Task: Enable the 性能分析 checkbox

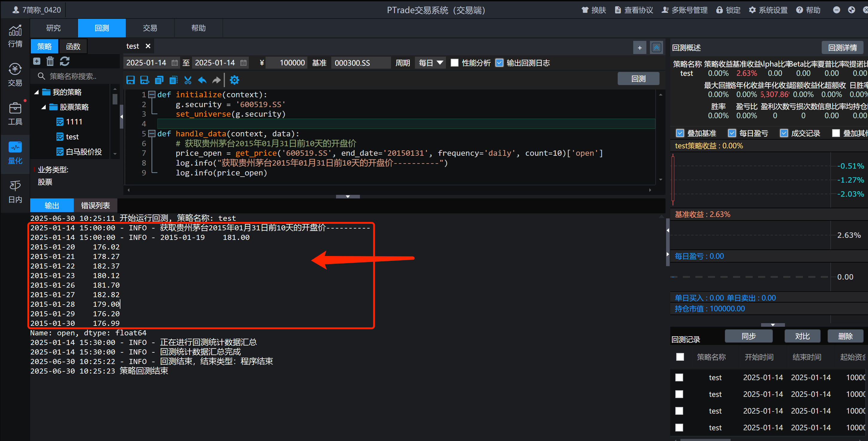Action: click(x=455, y=63)
